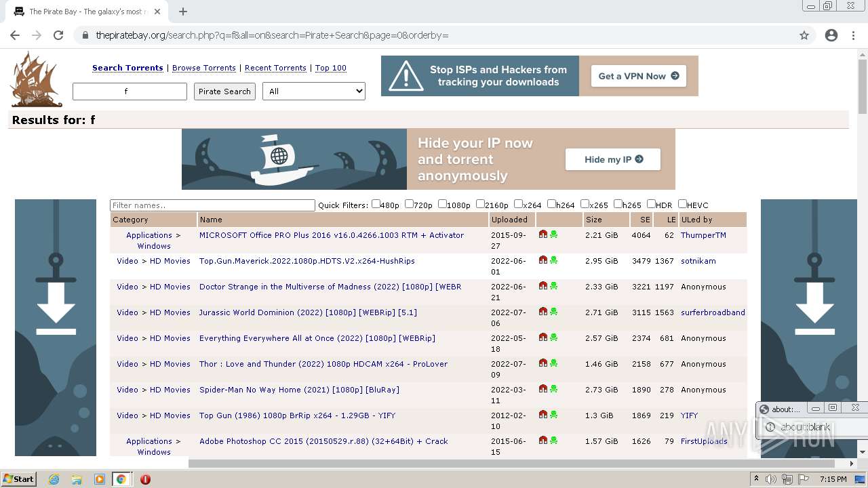868x488 pixels.
Task: Click the Windows Start button
Action: 19,479
